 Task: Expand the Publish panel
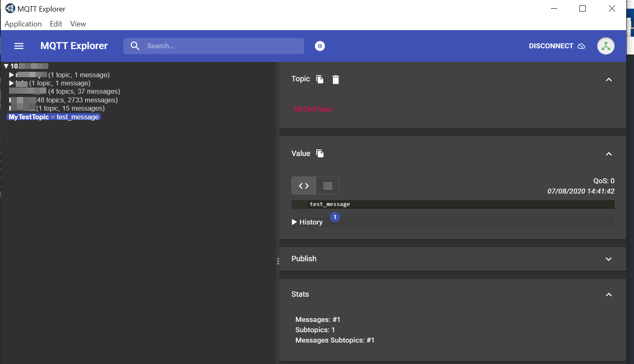pyautogui.click(x=608, y=259)
